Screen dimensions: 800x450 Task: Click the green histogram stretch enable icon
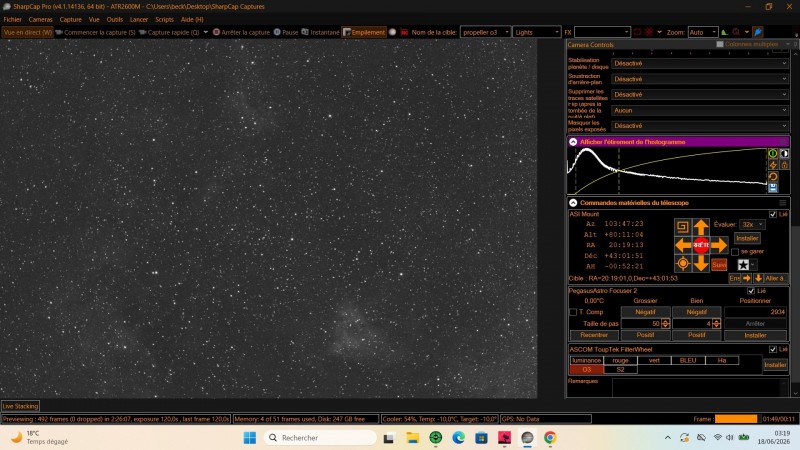(773, 153)
